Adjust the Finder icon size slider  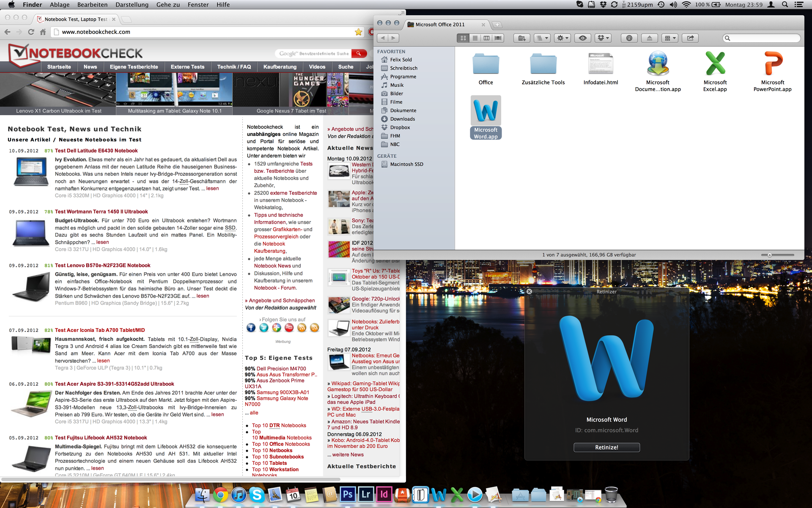point(770,255)
